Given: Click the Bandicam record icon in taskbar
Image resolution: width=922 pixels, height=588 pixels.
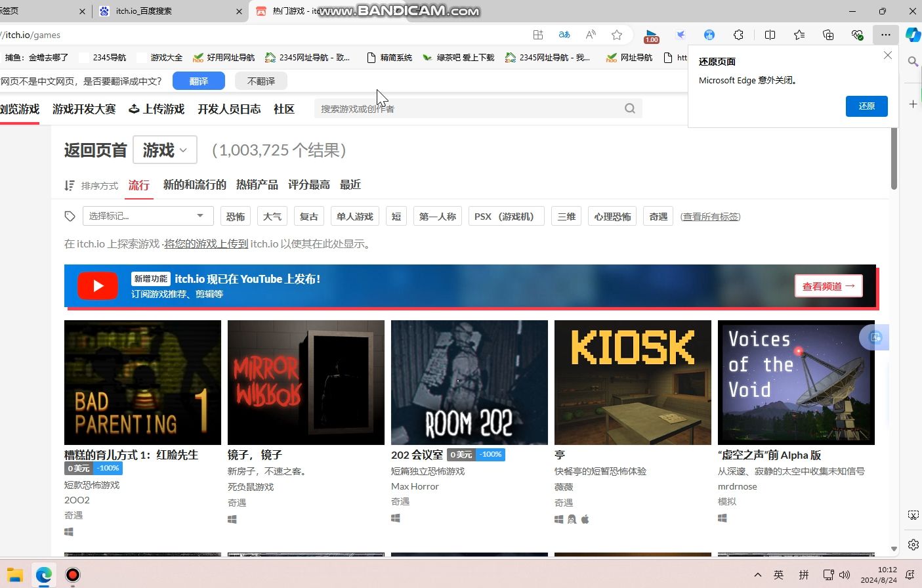Looking at the screenshot, I should pos(73,575).
